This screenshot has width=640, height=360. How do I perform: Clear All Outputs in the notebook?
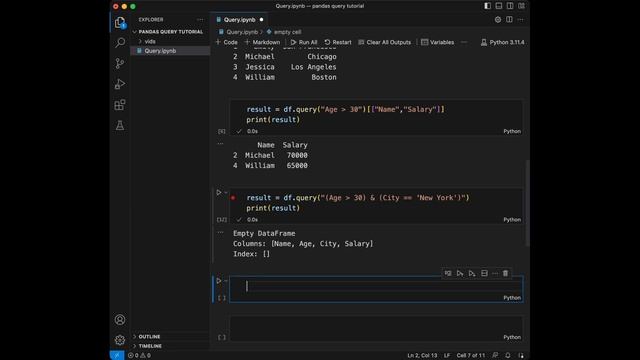pyautogui.click(x=384, y=42)
